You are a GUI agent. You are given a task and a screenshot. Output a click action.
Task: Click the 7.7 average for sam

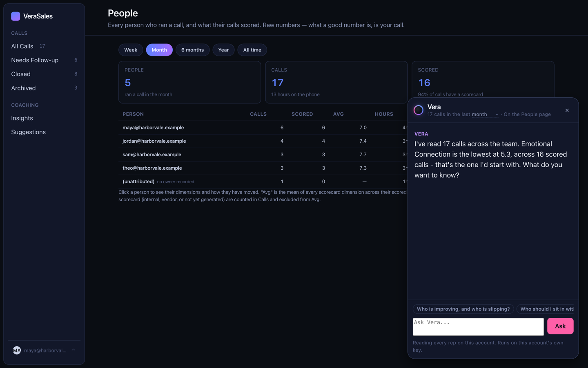[x=363, y=155]
